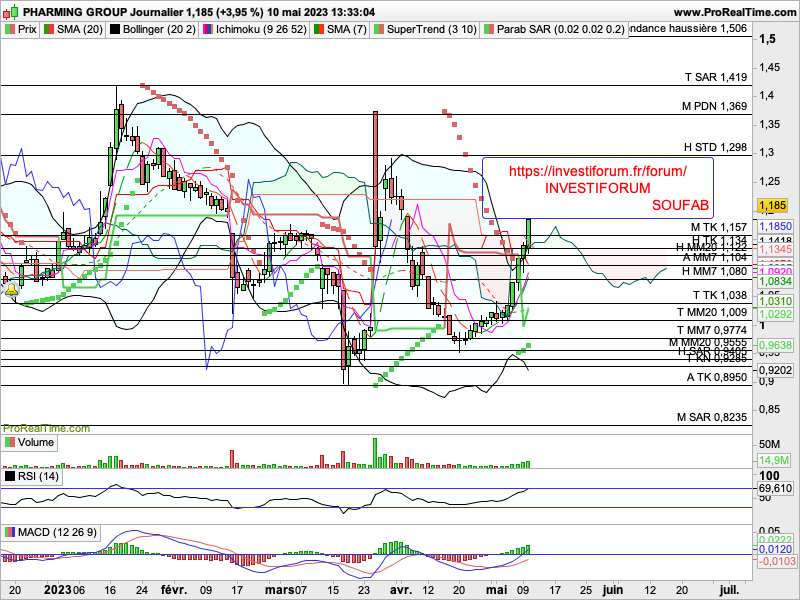Click the SuperTrend legend green icon

coord(379,29)
